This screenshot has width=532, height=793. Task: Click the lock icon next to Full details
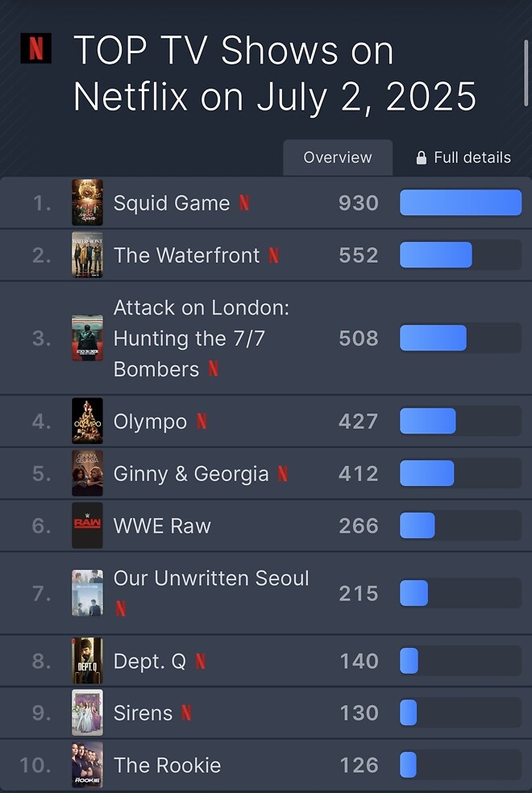tap(421, 158)
